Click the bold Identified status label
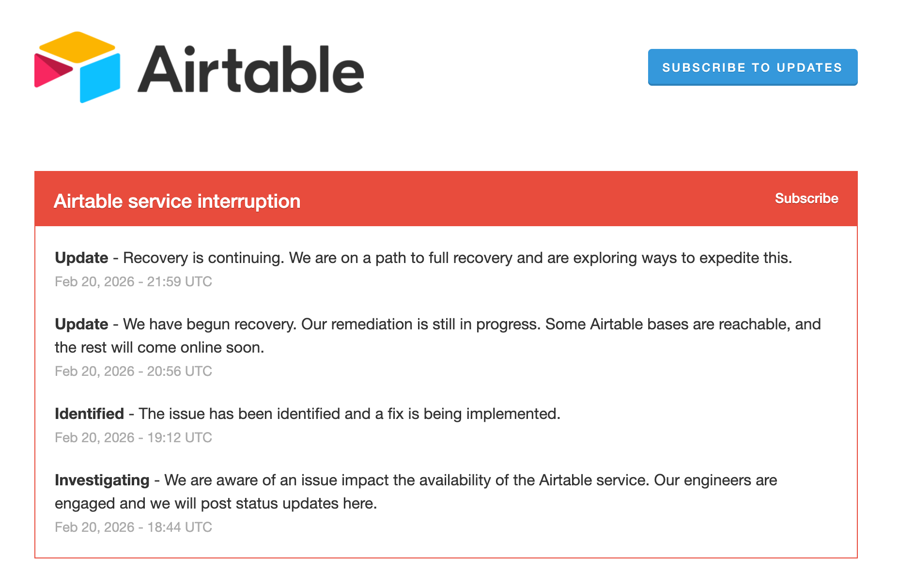 point(89,414)
